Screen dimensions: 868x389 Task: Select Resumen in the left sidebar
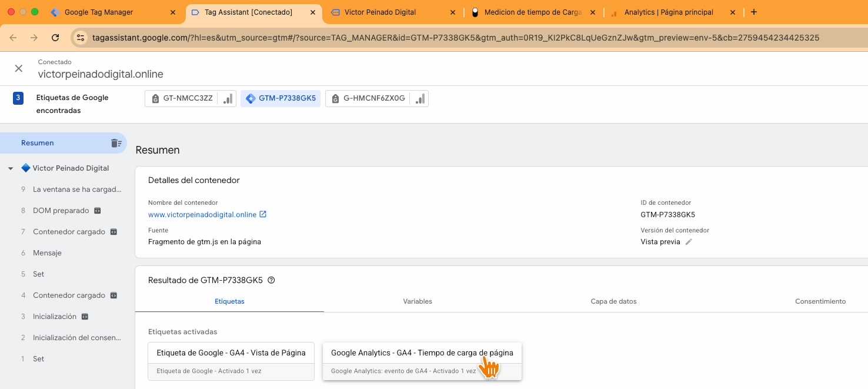[x=63, y=143]
